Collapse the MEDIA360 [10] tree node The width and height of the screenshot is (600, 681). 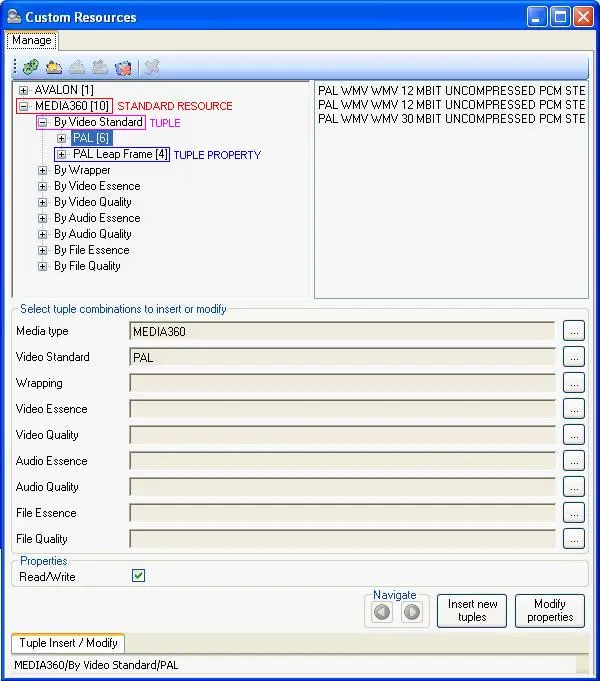[24, 106]
